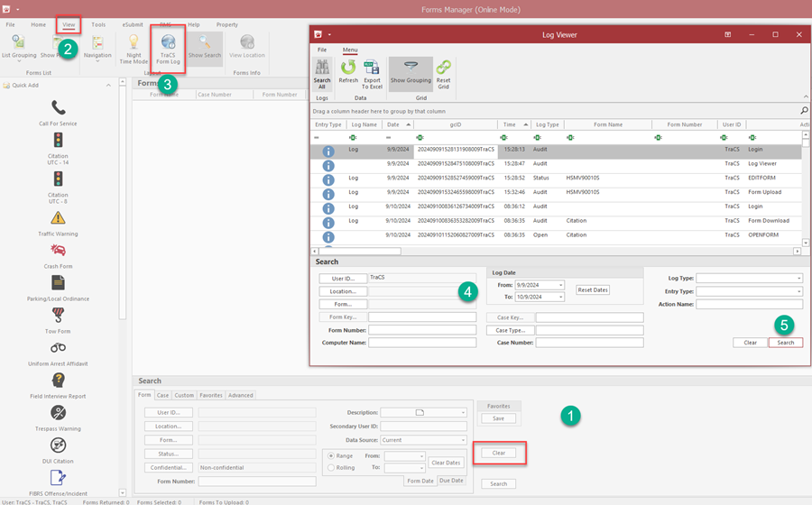Click the Log Viewer Search button
Viewport: 812px width, 505px height.
785,343
